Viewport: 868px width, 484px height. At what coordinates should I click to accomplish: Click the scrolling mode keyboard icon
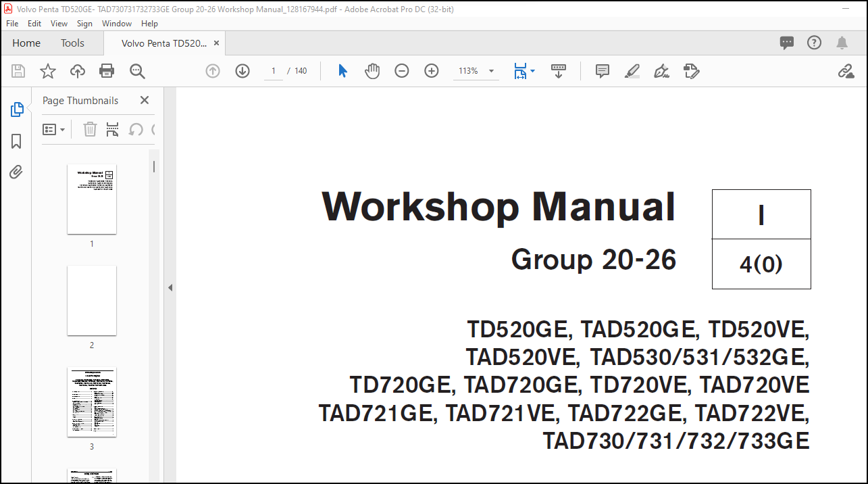click(559, 71)
